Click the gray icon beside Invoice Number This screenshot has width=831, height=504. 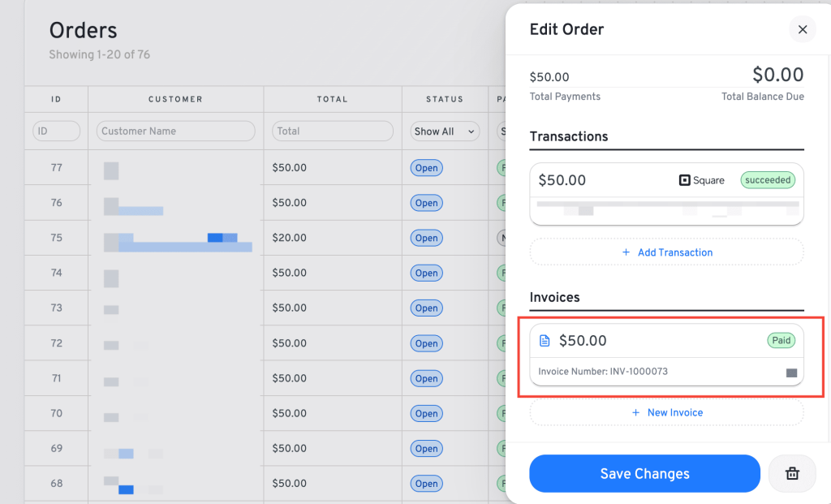(791, 373)
